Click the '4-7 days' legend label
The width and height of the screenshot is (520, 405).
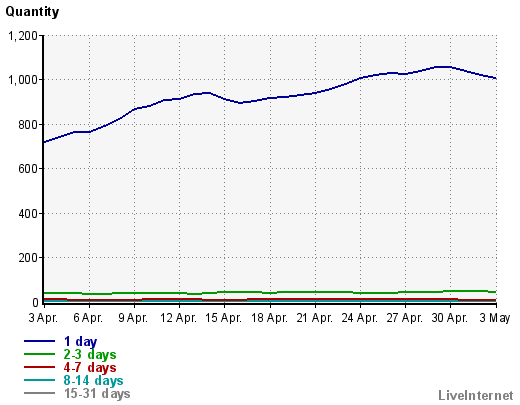[90, 367]
